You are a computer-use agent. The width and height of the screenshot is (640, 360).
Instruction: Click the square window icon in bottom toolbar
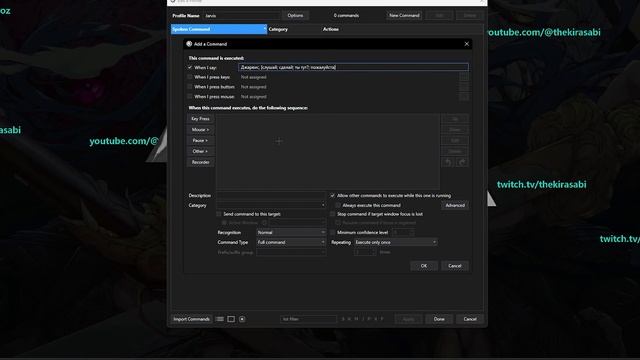point(231,319)
